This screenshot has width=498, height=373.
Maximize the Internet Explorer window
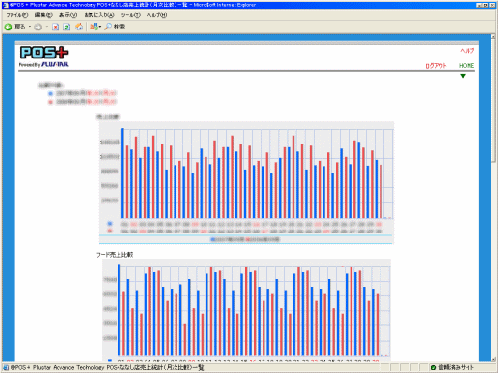tap(485, 5)
